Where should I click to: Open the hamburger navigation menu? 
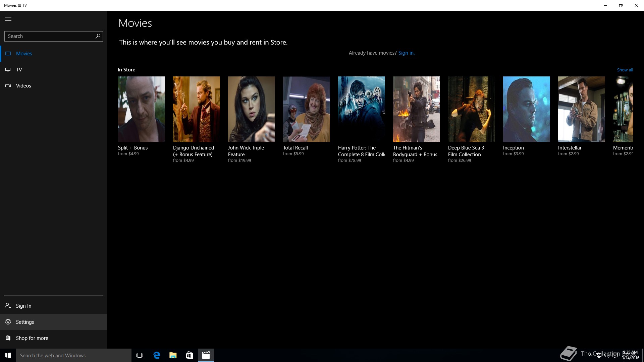point(8,19)
